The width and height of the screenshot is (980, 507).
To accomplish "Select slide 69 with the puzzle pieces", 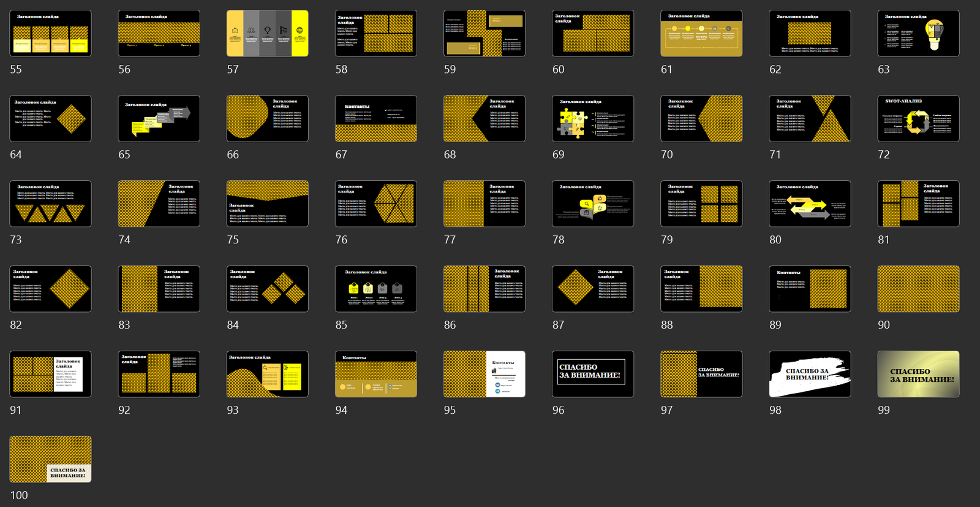I will point(593,118).
